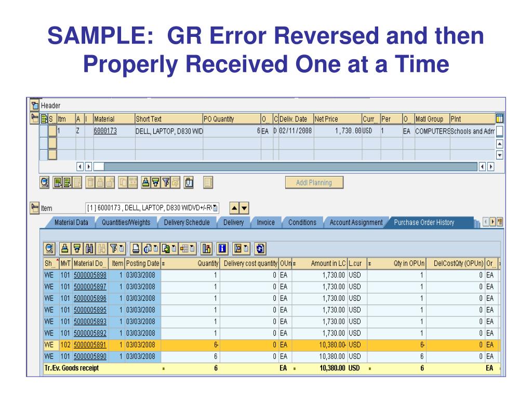
Task: Collapse the item overview section icon
Action: point(35,118)
